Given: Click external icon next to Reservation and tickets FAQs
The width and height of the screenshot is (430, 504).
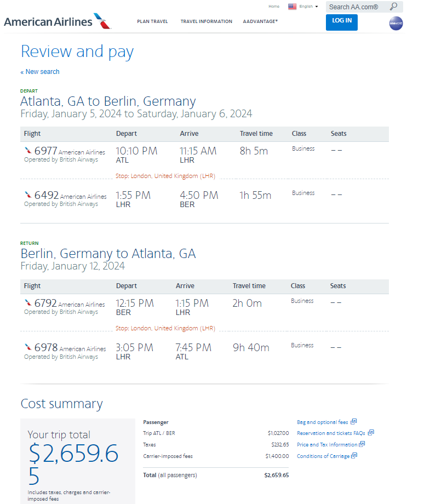Looking at the screenshot, I should pyautogui.click(x=371, y=432).
